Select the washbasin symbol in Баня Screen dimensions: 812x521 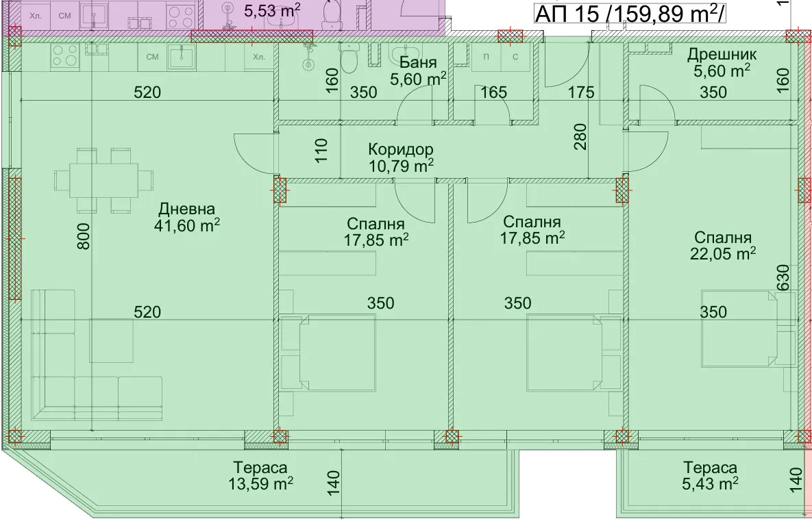(x=406, y=55)
